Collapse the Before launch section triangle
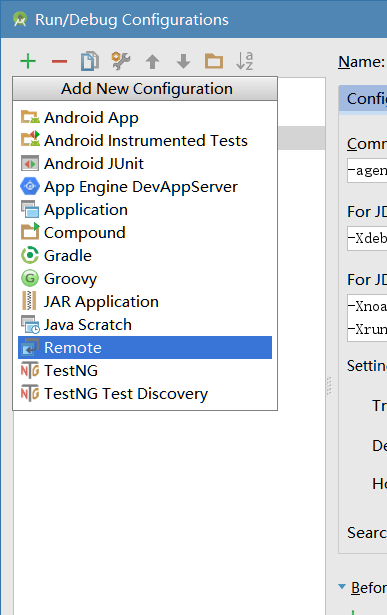 click(x=342, y=586)
